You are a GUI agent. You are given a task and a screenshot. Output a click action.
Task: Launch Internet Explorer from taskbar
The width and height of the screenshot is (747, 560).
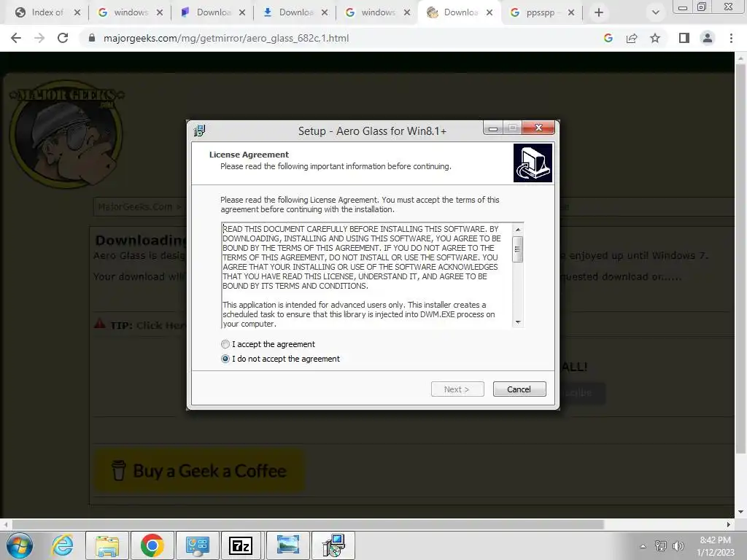(63, 545)
